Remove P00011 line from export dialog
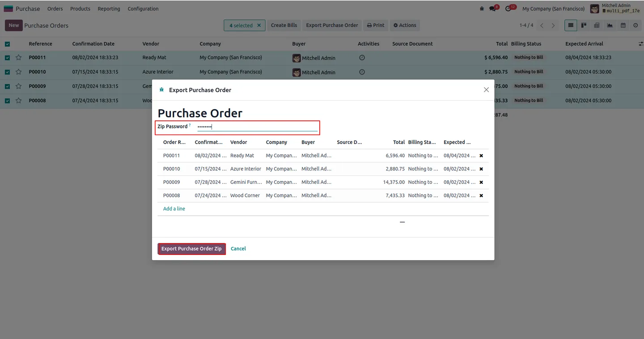The width and height of the screenshot is (644, 339). tap(481, 156)
